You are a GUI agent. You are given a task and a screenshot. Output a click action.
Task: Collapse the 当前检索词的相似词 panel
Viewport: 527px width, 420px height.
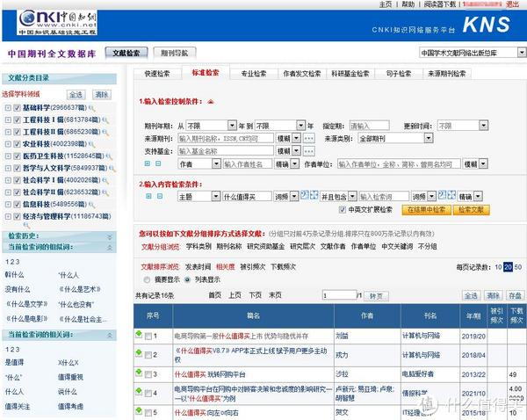tap(110, 248)
